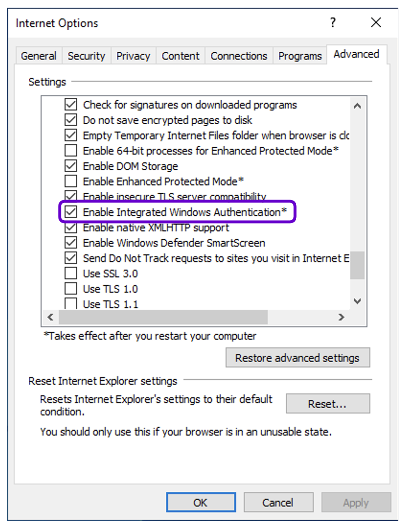406x532 pixels.
Task: Confirm with the OK button
Action: 200,502
